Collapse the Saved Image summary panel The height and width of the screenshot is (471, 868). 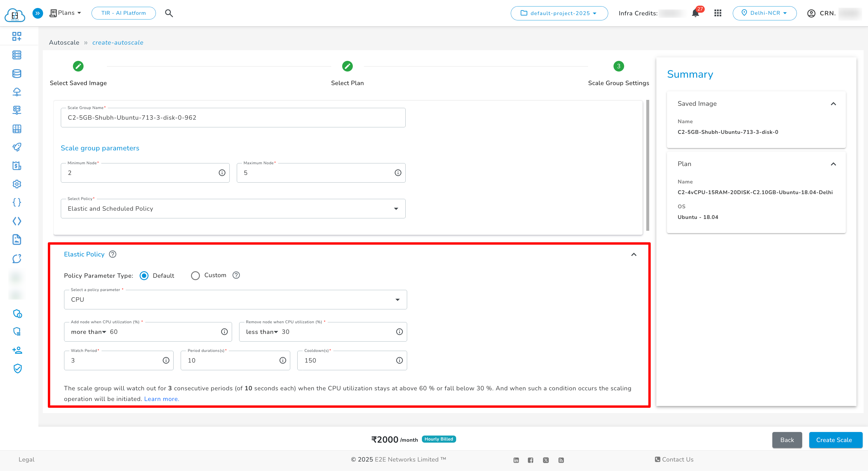(x=834, y=103)
